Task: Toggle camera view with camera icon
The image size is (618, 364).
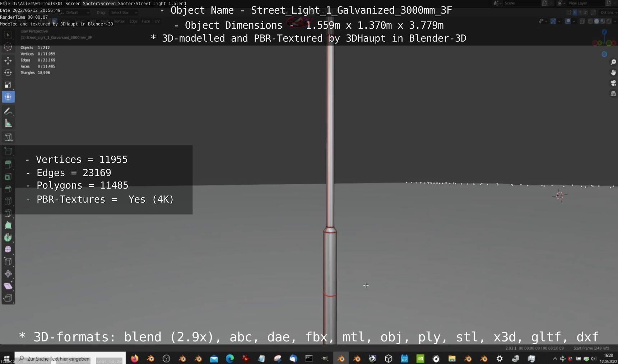Action: [613, 83]
